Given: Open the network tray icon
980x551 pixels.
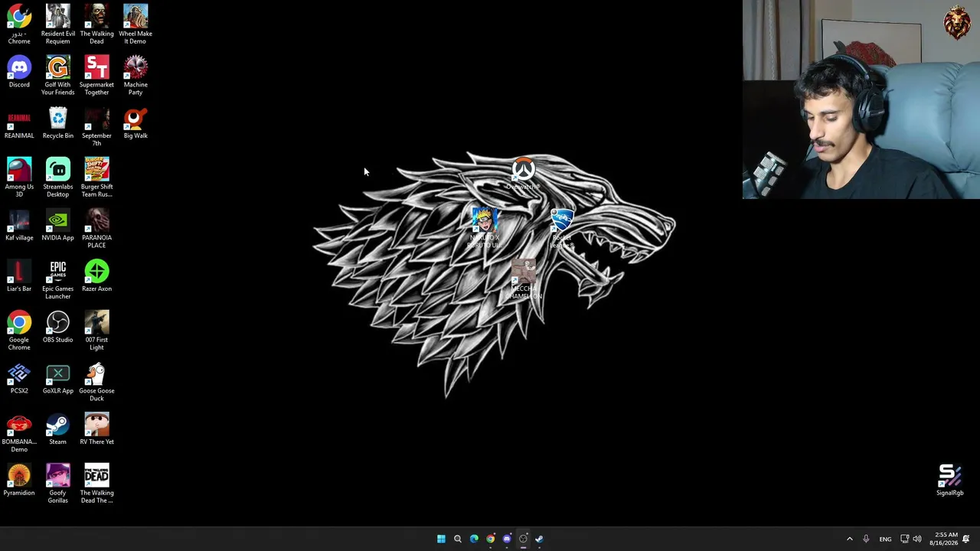Looking at the screenshot, I should (x=904, y=539).
